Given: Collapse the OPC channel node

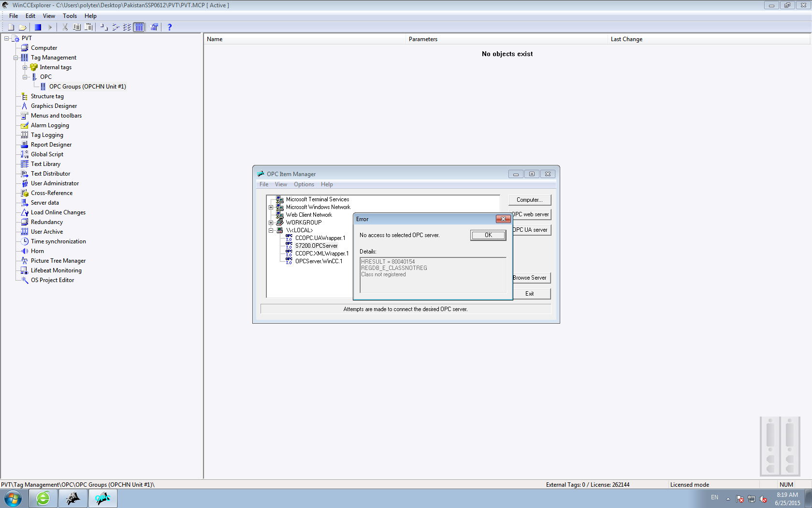Looking at the screenshot, I should click(25, 77).
